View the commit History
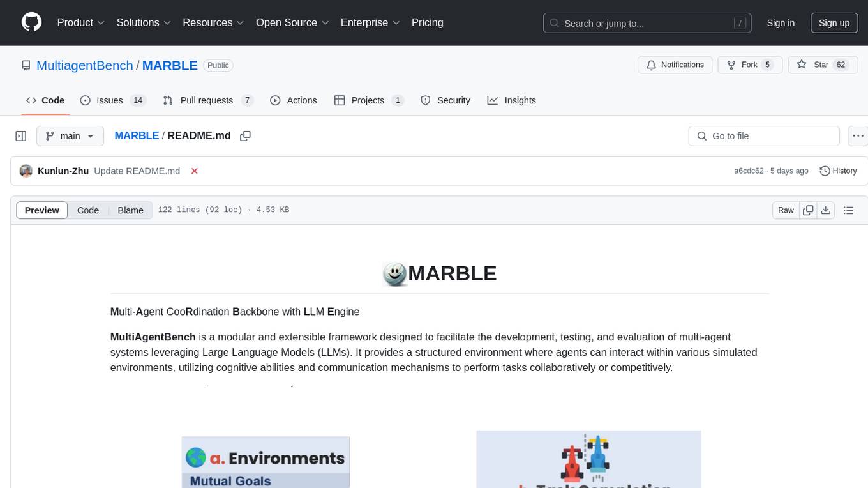The width and height of the screenshot is (868, 488). point(838,171)
